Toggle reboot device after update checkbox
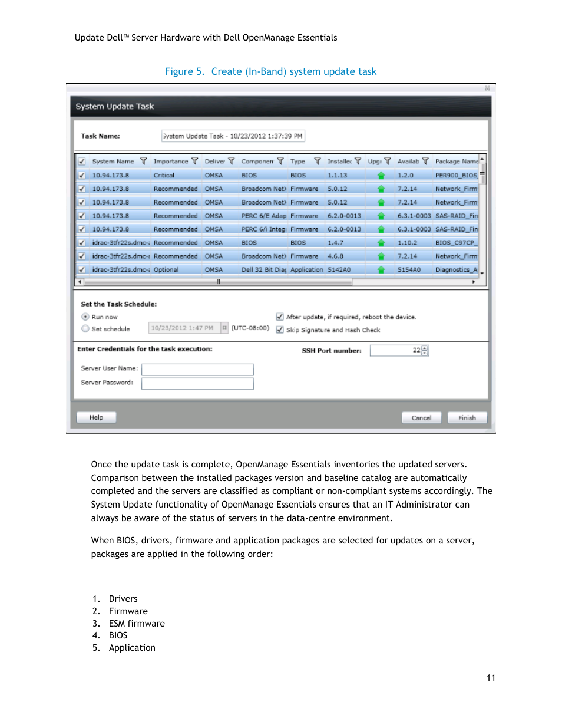Image resolution: width=562 pixels, height=728 pixels. [280, 317]
